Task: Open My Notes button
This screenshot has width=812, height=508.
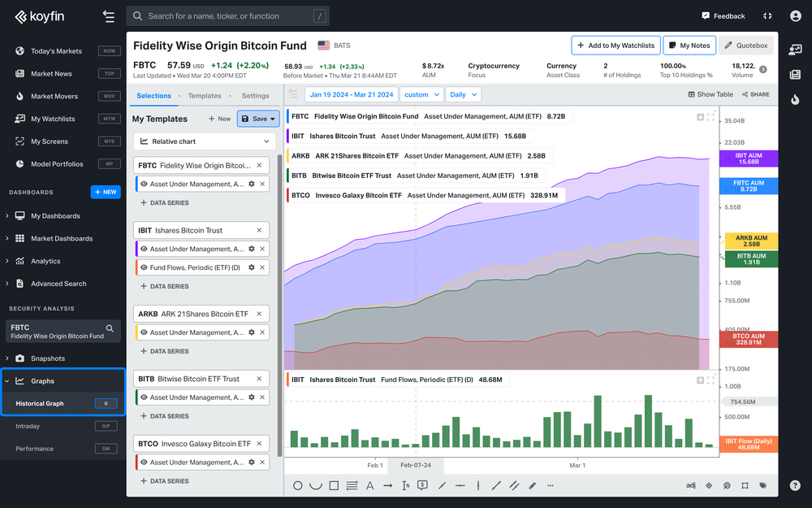Action: click(689, 45)
